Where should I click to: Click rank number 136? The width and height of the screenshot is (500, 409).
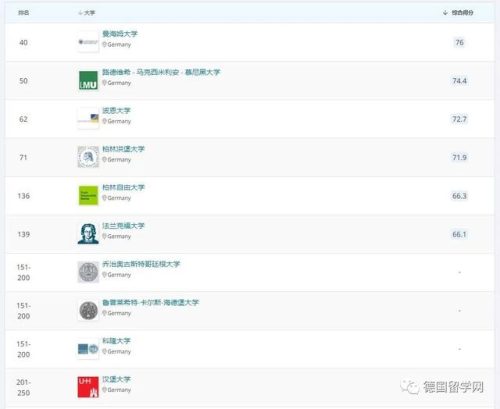(x=23, y=196)
